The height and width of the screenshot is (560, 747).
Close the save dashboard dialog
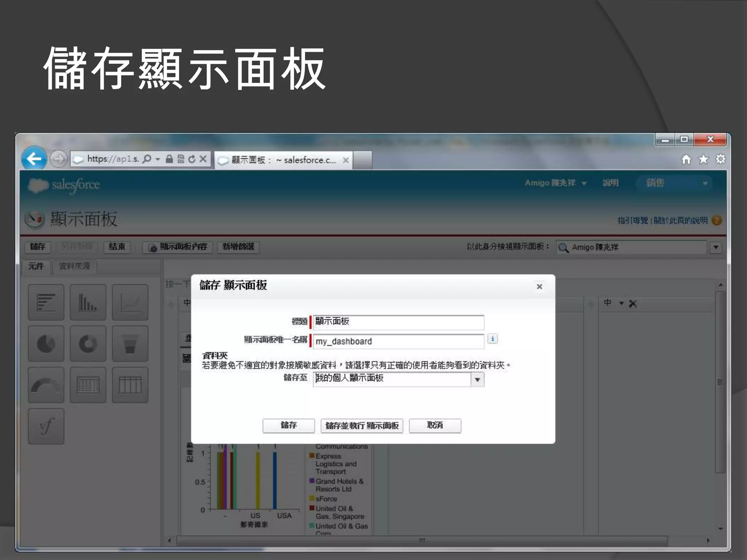539,287
